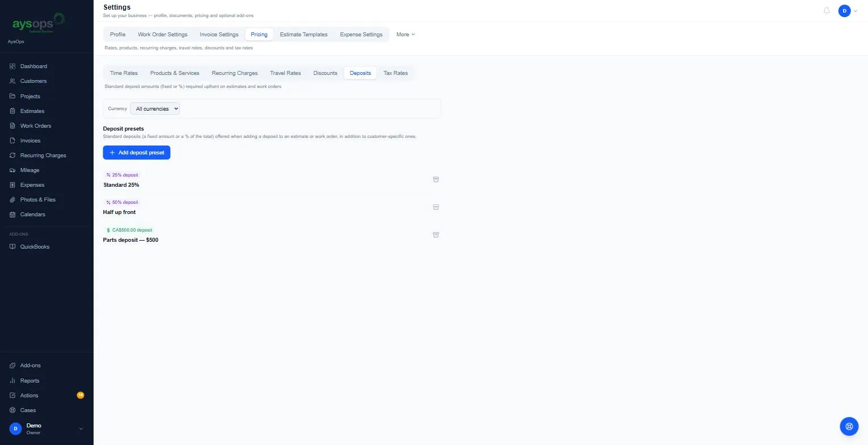Open the Currency dropdown

click(x=155, y=108)
